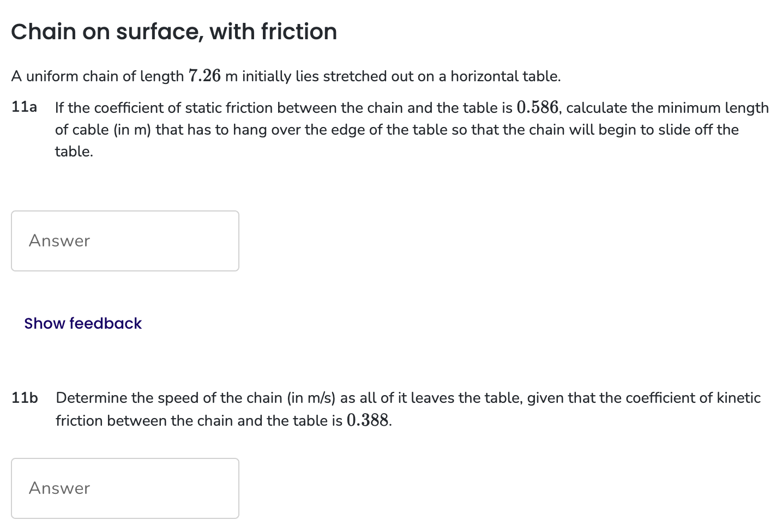Viewport: 782px width, 532px height.
Task: Click the Answer field for question 11b
Action: click(x=124, y=488)
